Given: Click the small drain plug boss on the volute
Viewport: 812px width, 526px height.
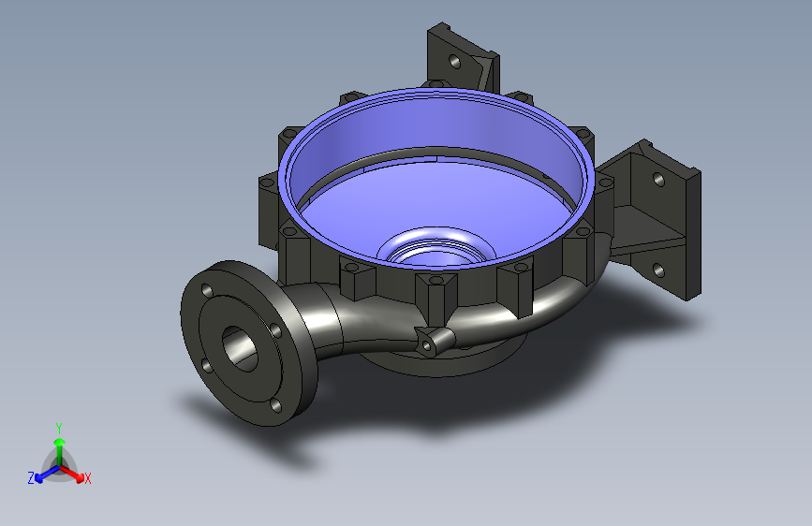Looking at the screenshot, I should coord(435,343).
